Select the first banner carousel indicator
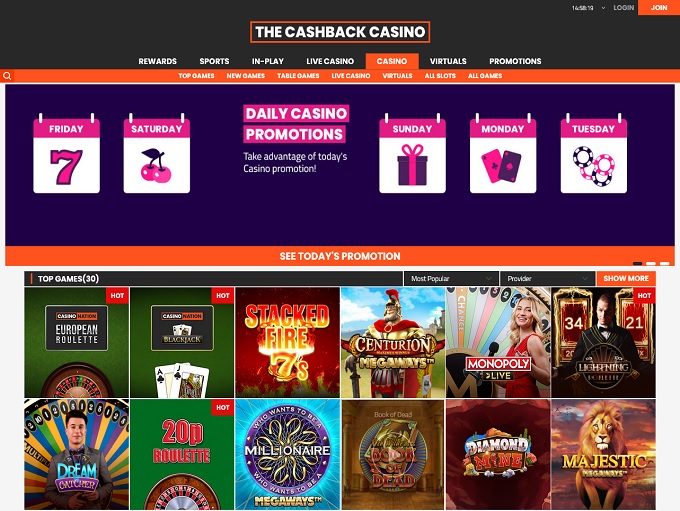The height and width of the screenshot is (511, 680). click(638, 263)
